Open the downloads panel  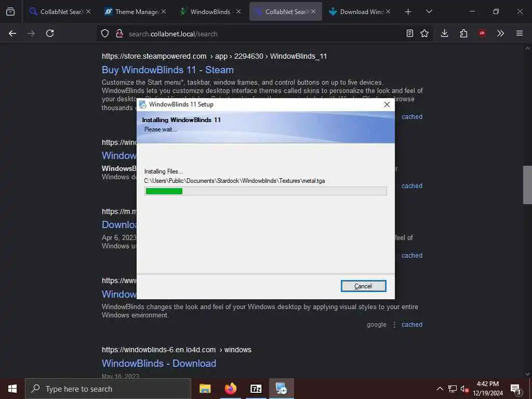[x=445, y=33]
